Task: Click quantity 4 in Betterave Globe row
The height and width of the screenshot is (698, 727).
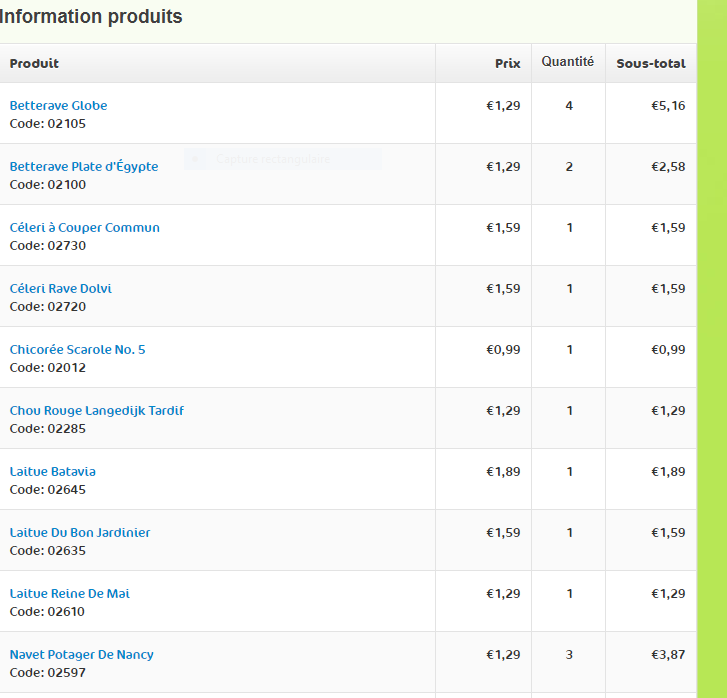Action: coord(569,106)
